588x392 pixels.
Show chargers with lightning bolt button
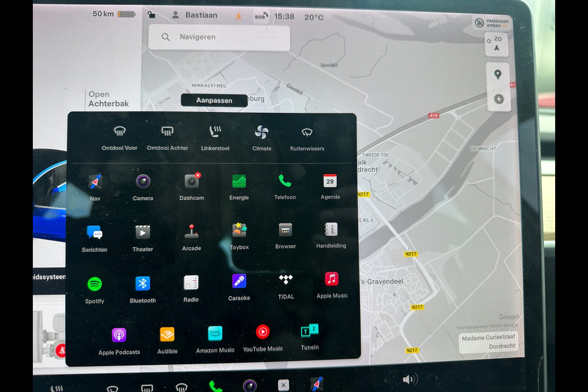[499, 99]
